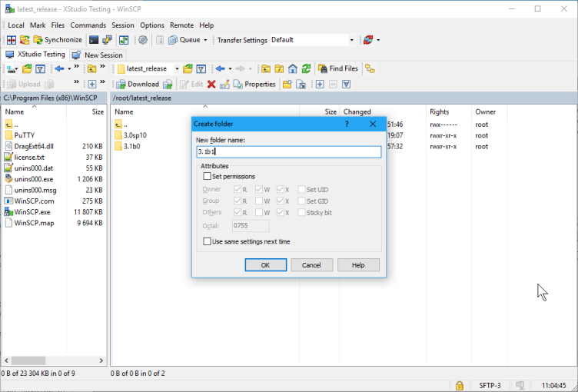Click the Find Files button

tap(338, 69)
